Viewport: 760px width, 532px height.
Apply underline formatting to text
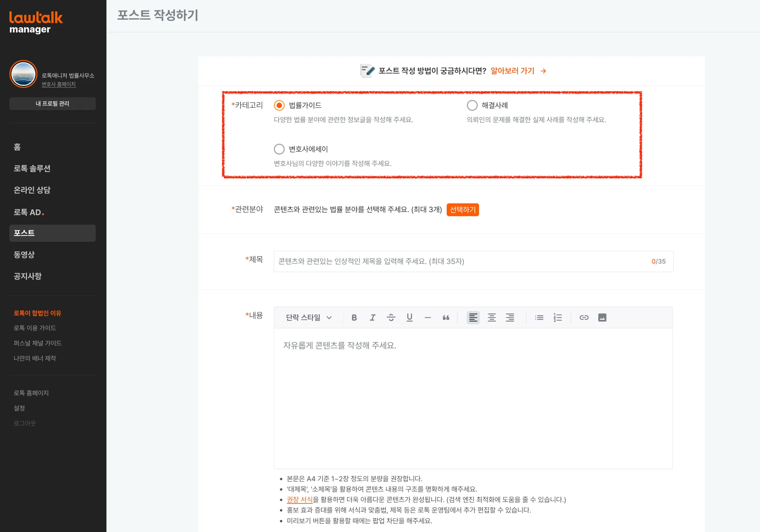(x=409, y=318)
